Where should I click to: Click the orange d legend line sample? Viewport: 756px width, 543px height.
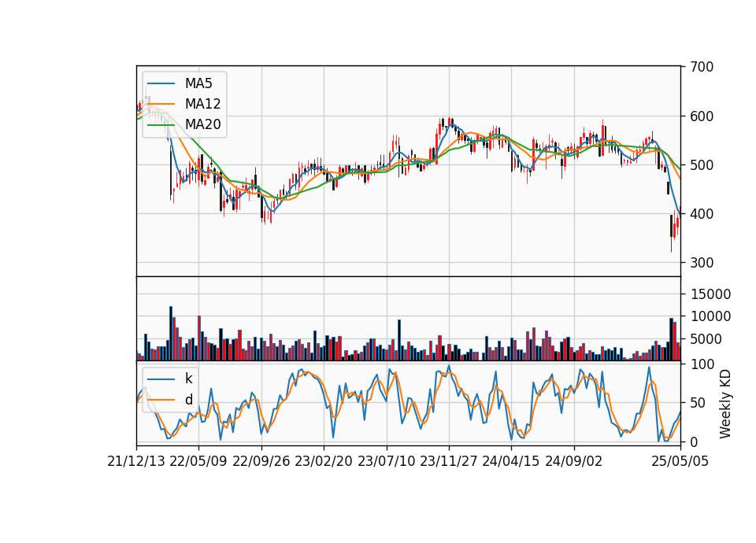(161, 400)
